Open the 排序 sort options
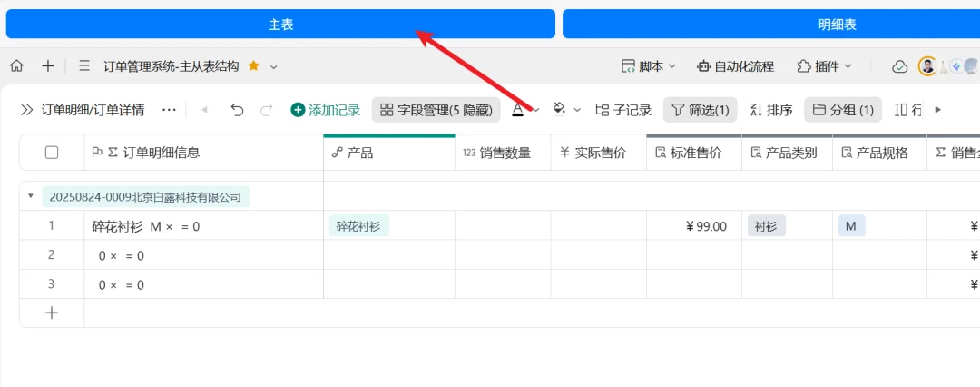This screenshot has height=387, width=980. 770,110
